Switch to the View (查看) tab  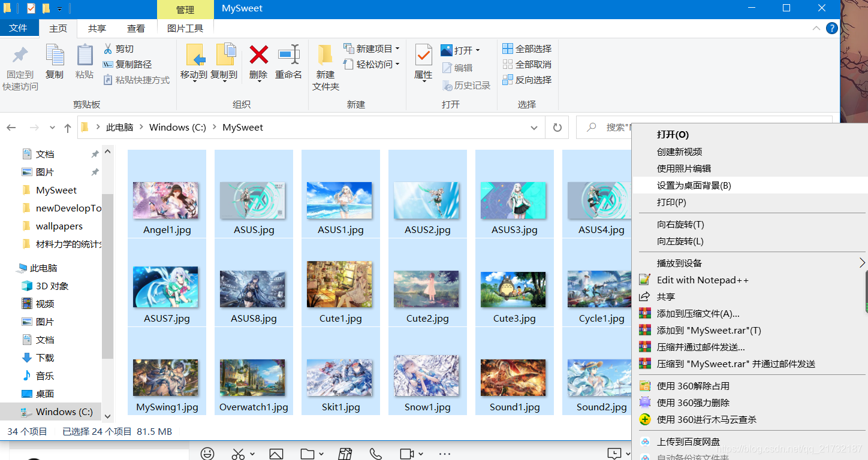click(136, 28)
